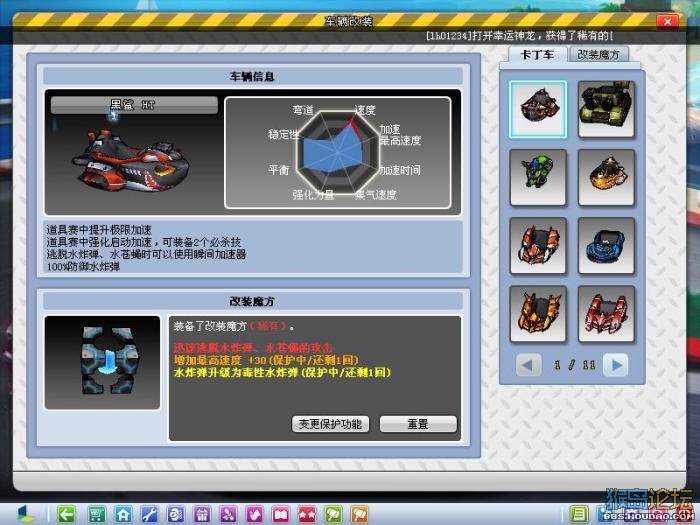
Task: Open the wrench modification icon
Action: (x=150, y=515)
